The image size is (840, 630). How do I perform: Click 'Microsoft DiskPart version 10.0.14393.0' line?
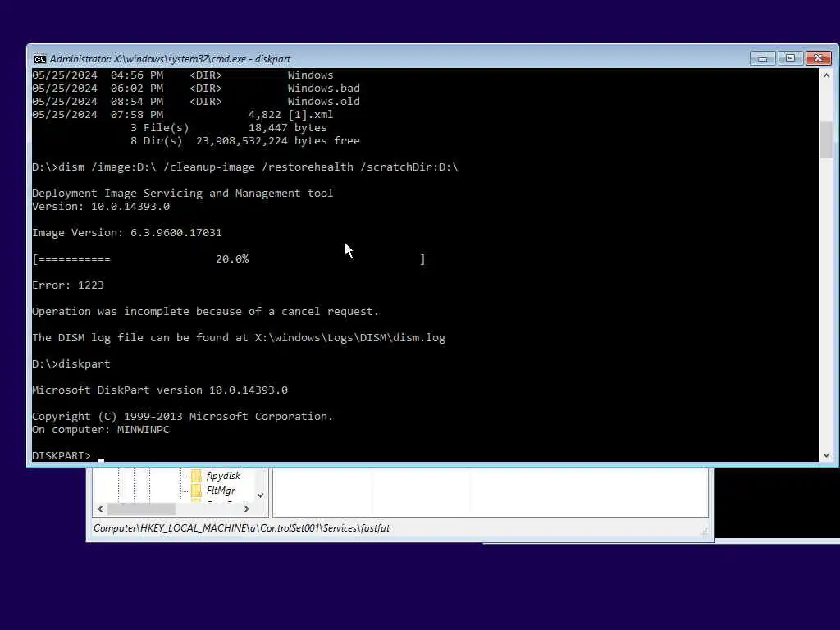pyautogui.click(x=160, y=390)
